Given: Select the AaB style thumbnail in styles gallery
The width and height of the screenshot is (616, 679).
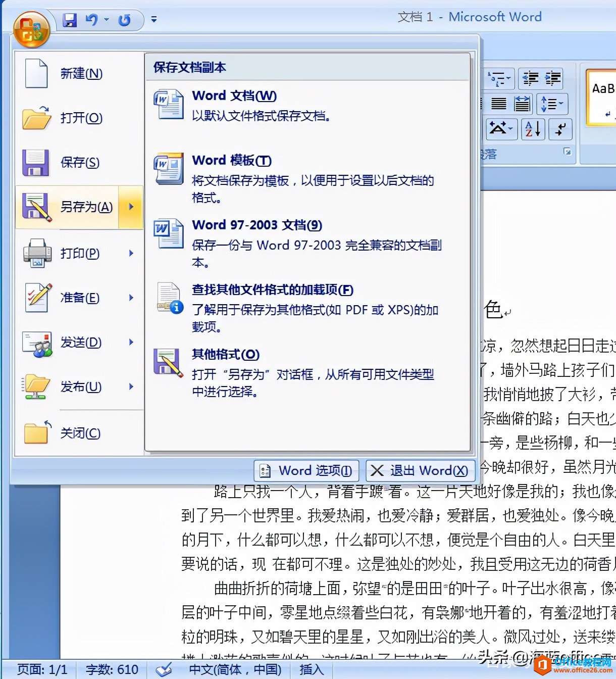Looking at the screenshot, I should (x=601, y=98).
